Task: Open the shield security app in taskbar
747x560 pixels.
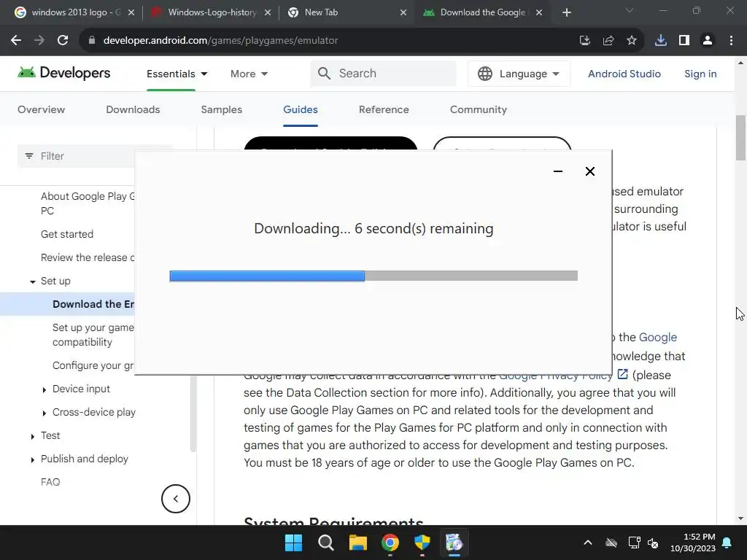Action: click(422, 542)
